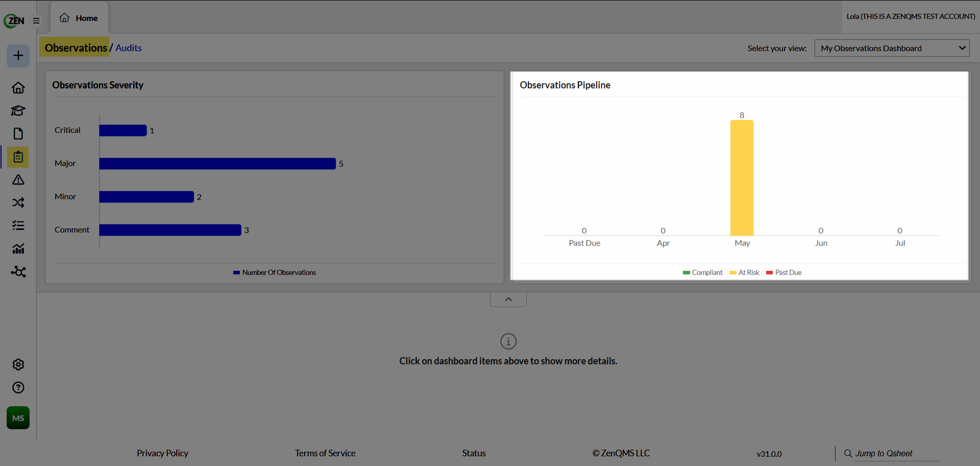
Task: Open the highlighted Audits clipboard icon
Action: pyautogui.click(x=18, y=157)
